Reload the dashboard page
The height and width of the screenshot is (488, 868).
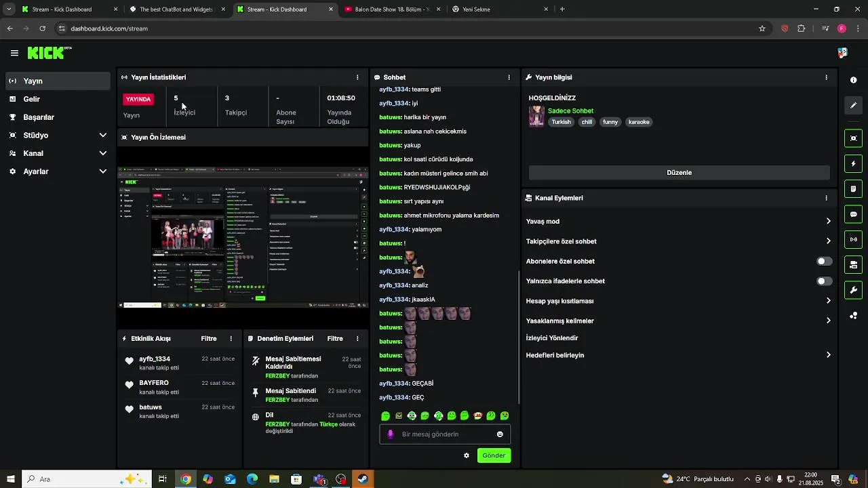coord(42,28)
